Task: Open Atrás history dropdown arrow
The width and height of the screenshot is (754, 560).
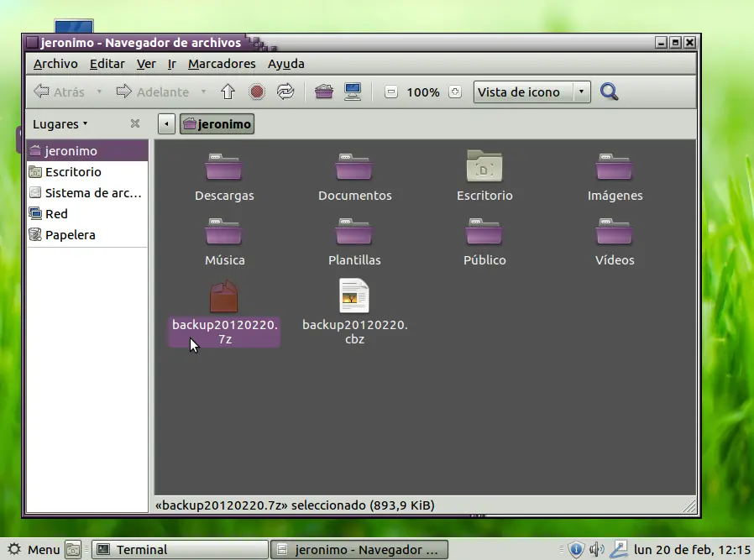Action: [99, 92]
